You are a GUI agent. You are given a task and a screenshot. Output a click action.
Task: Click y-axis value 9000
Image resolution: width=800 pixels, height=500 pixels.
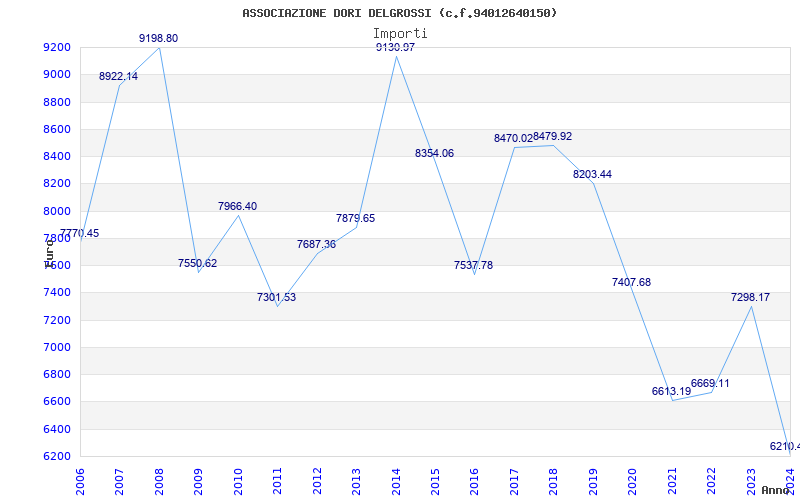57,74
